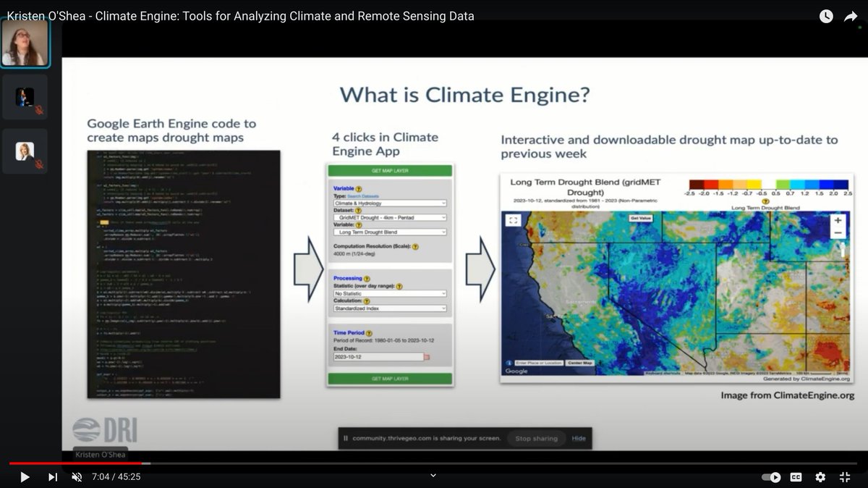Image resolution: width=868 pixels, height=488 pixels.
Task: Click the Stop sharing button
Action: coord(536,438)
